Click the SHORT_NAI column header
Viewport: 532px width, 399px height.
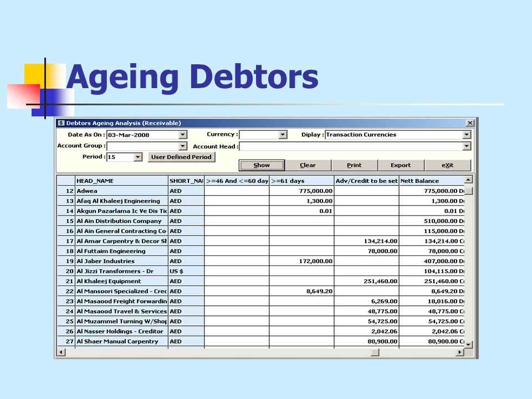[186, 181]
